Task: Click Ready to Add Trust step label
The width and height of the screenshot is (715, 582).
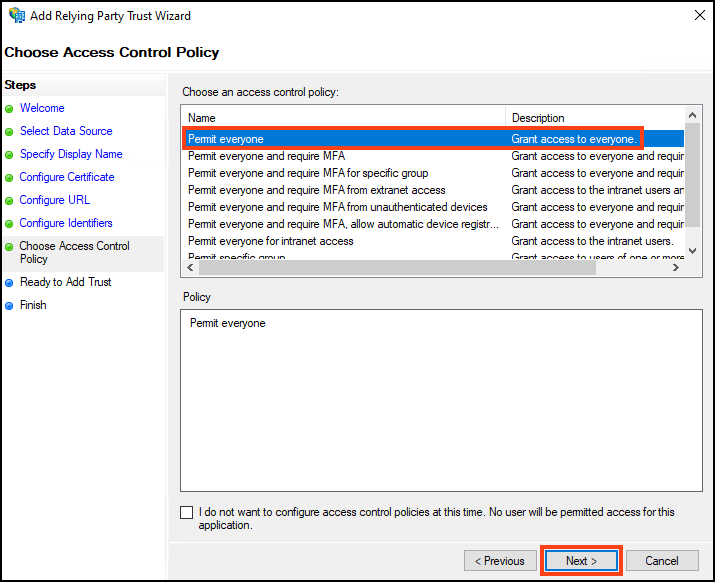Action: (66, 282)
